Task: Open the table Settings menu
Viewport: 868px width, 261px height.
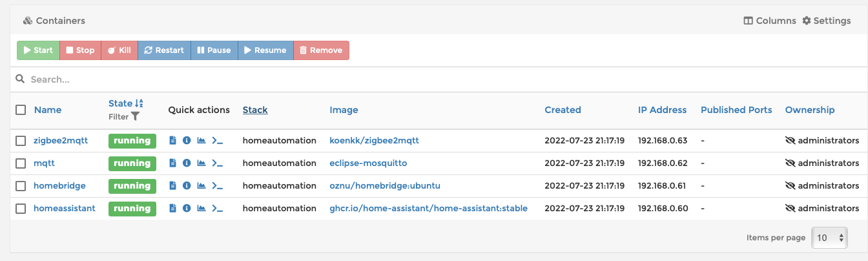Action: [x=827, y=21]
